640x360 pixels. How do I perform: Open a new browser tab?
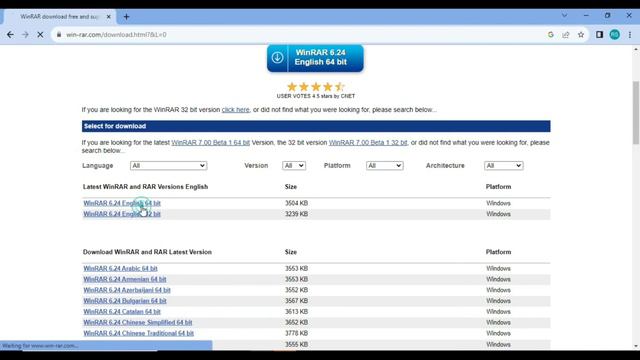tap(126, 17)
